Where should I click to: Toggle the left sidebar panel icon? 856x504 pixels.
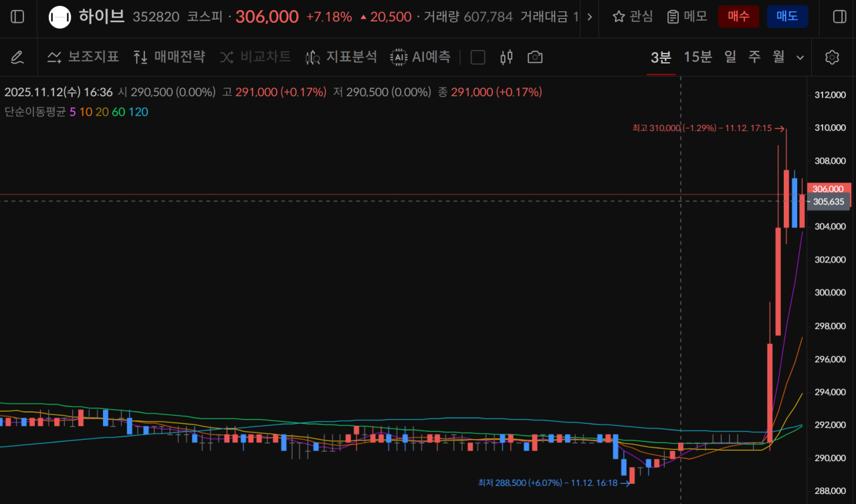(17, 17)
